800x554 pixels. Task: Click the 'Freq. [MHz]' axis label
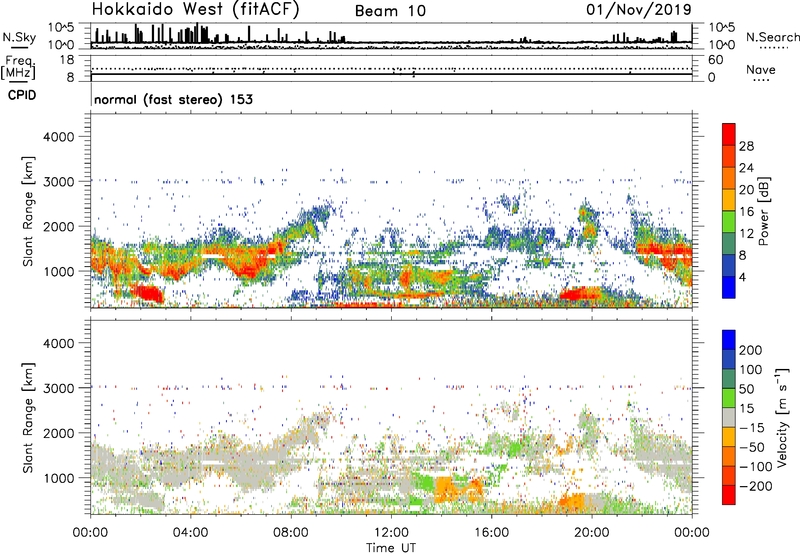point(19,67)
